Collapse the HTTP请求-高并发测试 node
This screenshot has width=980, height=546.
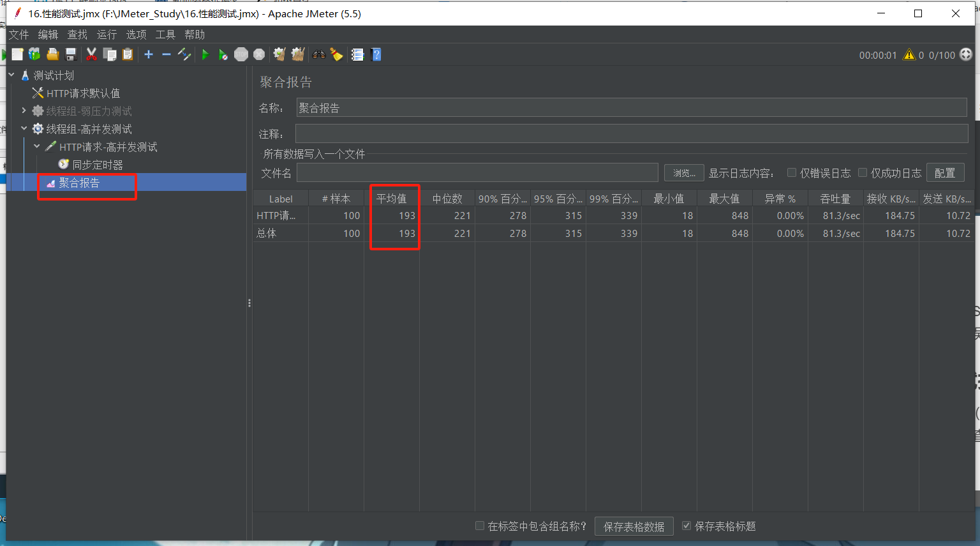(37, 146)
